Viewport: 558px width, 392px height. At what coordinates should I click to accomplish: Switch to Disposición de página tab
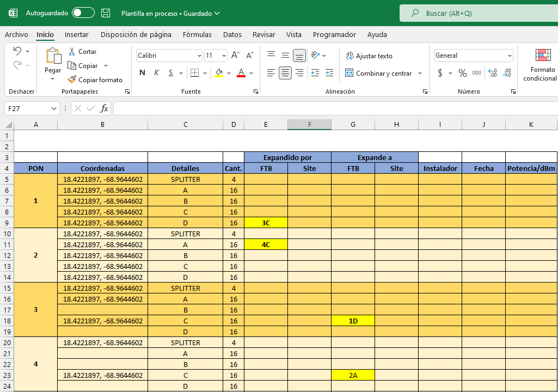136,34
